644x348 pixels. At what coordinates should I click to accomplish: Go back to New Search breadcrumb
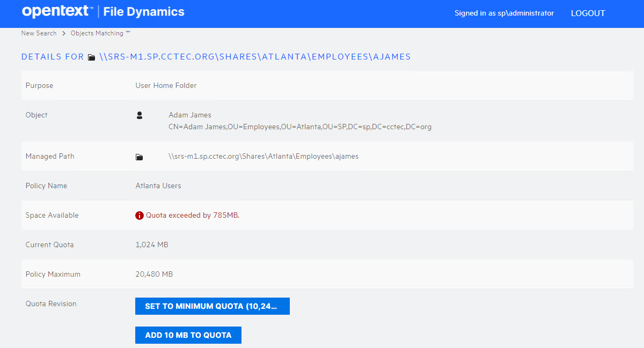click(x=39, y=33)
